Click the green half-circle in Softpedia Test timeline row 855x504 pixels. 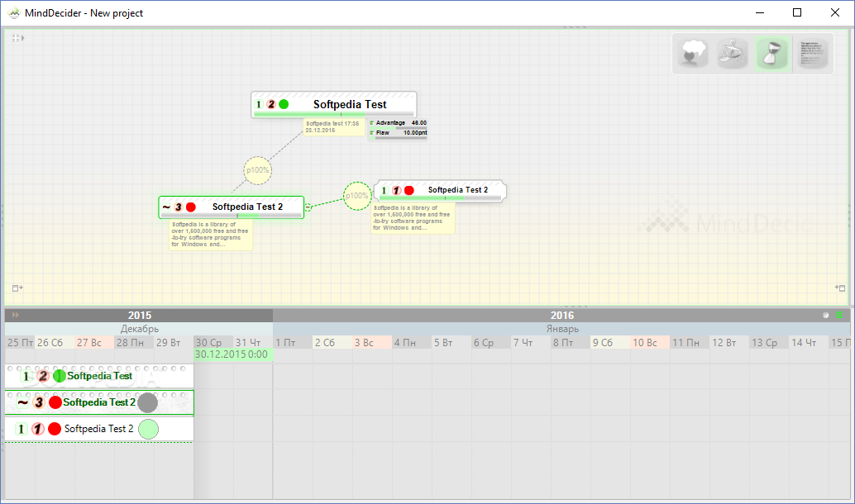point(60,376)
